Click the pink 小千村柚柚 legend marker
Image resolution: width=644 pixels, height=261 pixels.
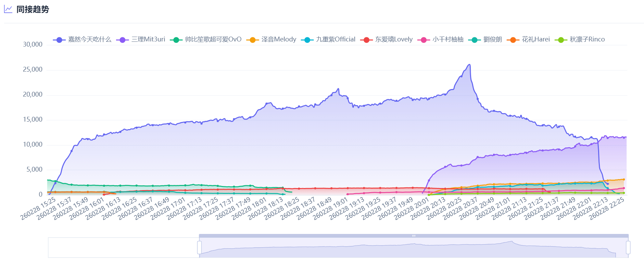tap(424, 40)
